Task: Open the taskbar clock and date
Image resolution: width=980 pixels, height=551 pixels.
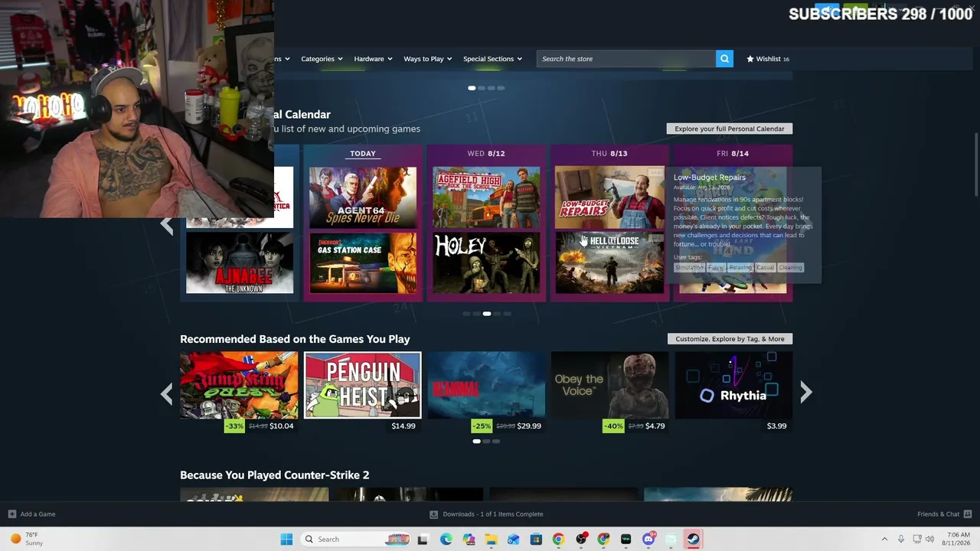Action: click(x=958, y=540)
